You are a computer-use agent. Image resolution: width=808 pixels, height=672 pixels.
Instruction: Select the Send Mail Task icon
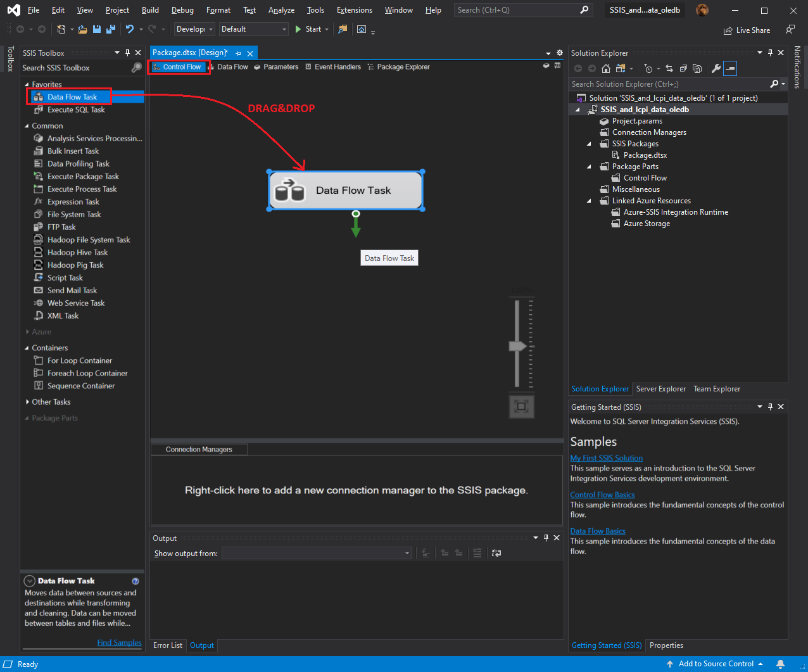click(x=39, y=290)
